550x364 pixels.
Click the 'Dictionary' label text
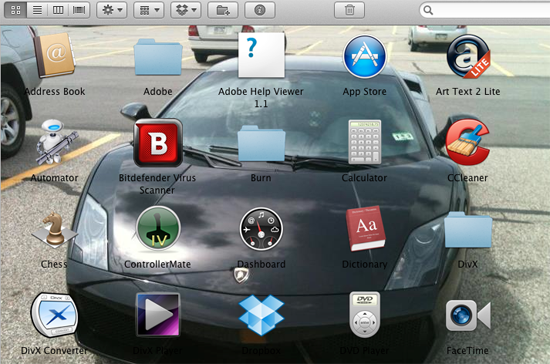364,264
